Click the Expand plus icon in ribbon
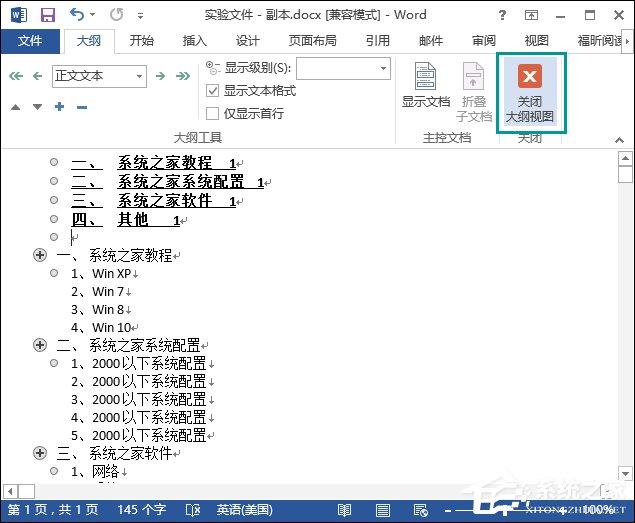Screen dimensions: 635x523 [x=60, y=107]
